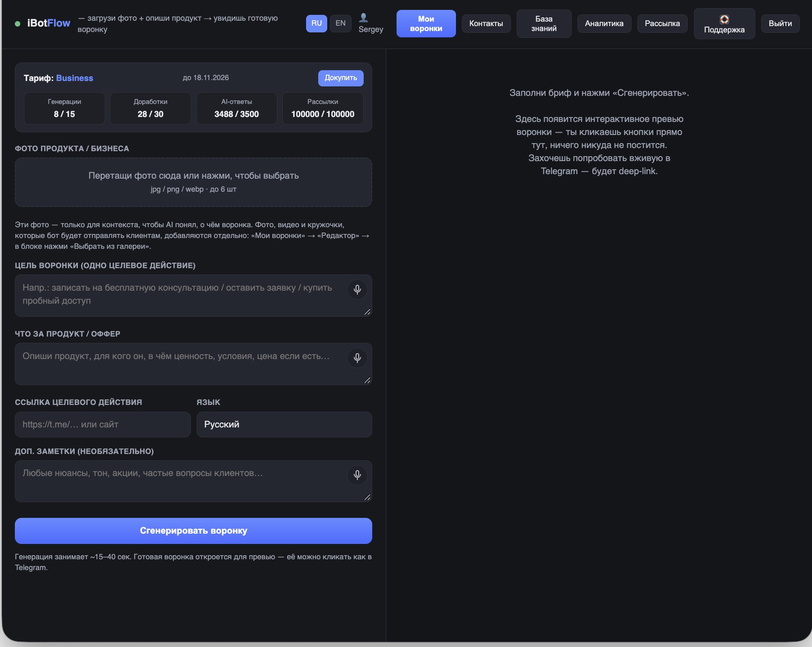This screenshot has width=812, height=647.
Task: Click the ФОТО ПРОДУКТА / БИЗНЕСА heading
Action: pos(72,148)
